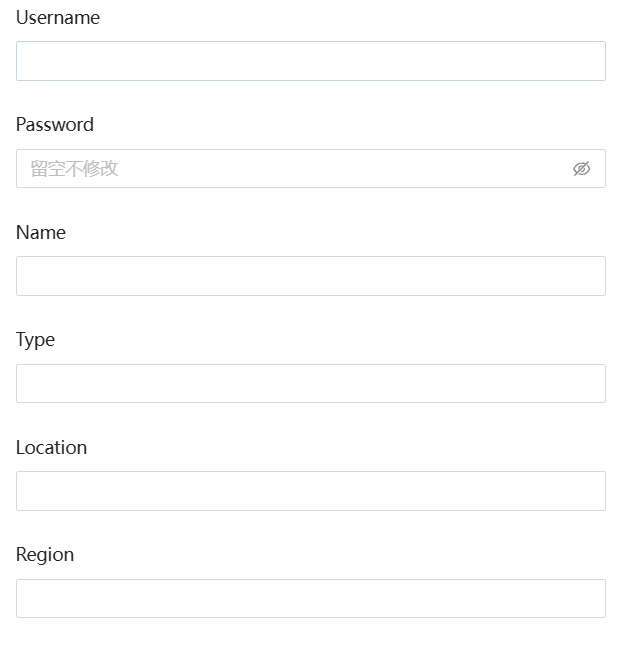Click into the Username input field
This screenshot has width=622, height=648.
point(311,61)
